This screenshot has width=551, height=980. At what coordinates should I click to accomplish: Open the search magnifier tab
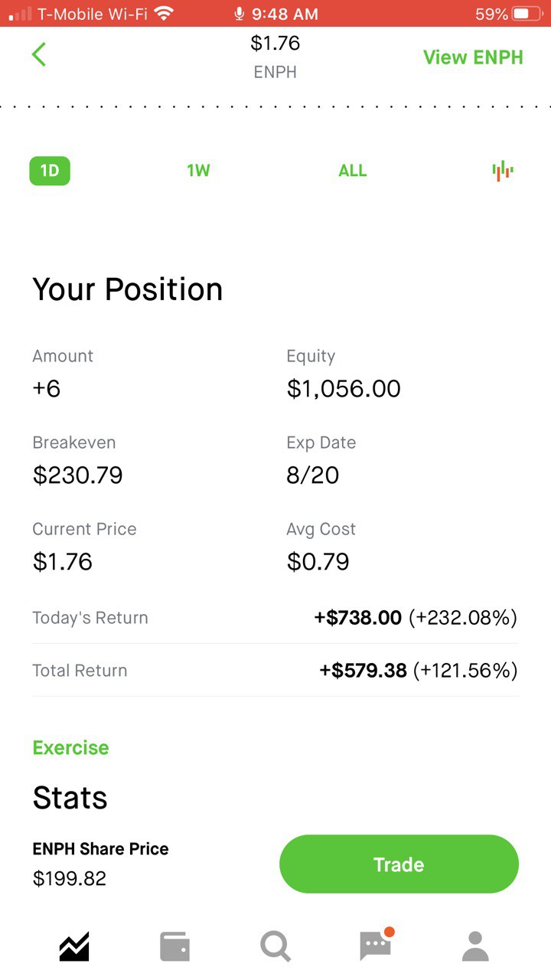[x=275, y=946]
